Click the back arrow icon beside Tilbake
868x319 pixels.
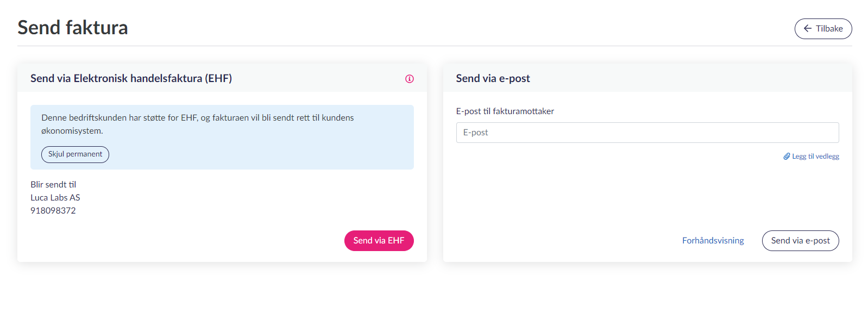pyautogui.click(x=808, y=29)
